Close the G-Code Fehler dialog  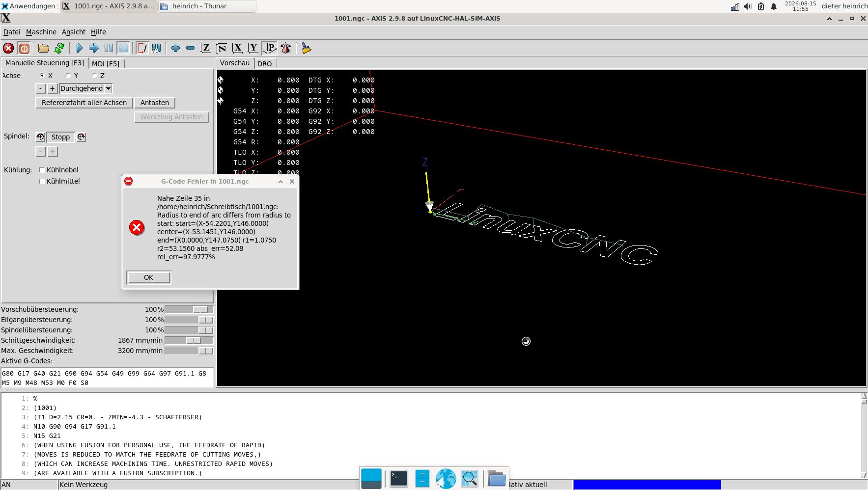click(292, 181)
